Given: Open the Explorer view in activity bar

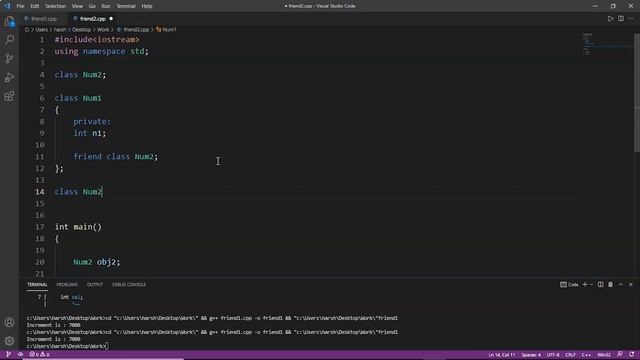Looking at the screenshot, I should pyautogui.click(x=9, y=21).
